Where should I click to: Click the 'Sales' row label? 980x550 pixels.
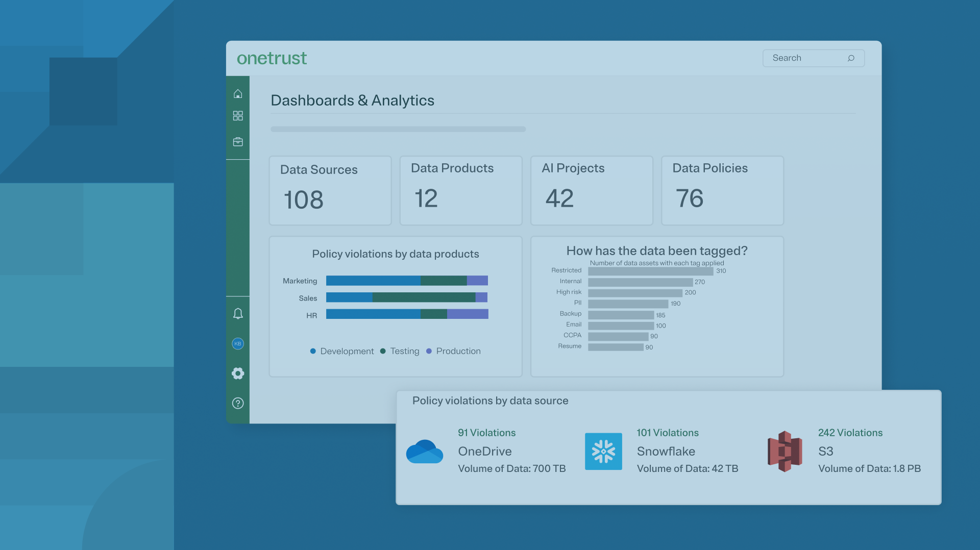coord(308,298)
